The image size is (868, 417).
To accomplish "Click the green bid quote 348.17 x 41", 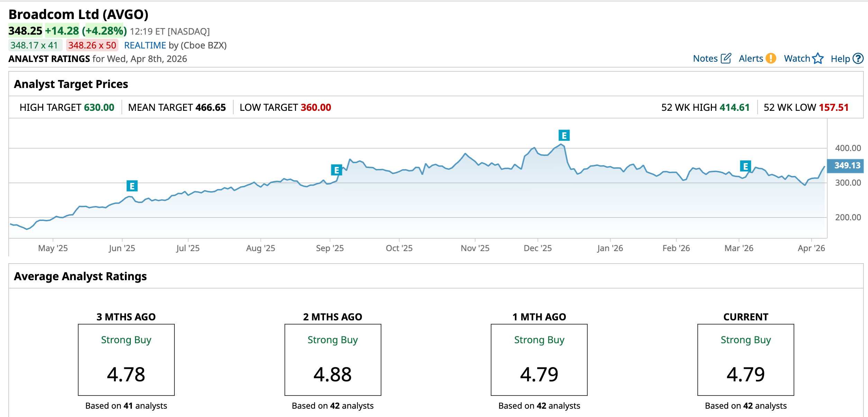I will (34, 45).
